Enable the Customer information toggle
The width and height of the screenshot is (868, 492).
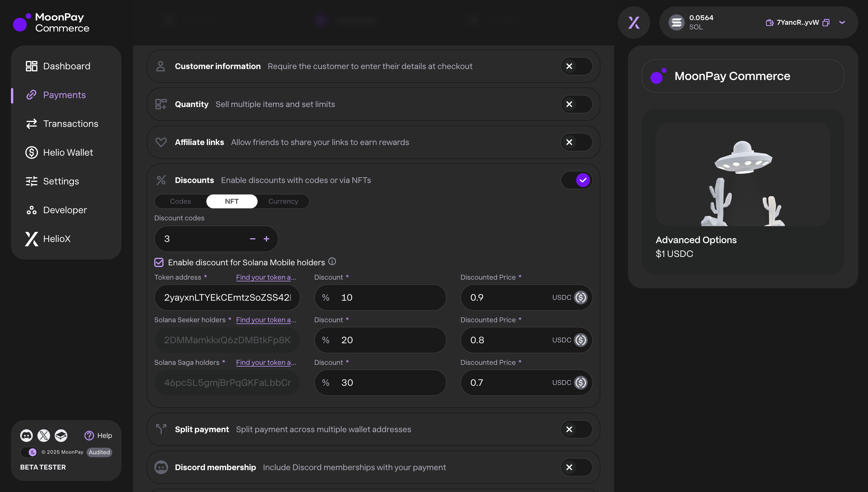[x=577, y=66]
